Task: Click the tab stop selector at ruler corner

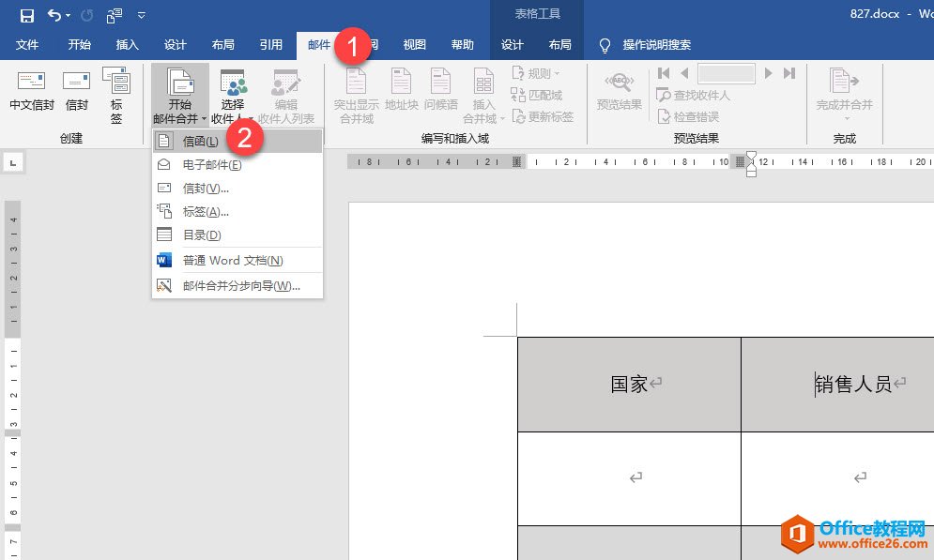Action: pyautogui.click(x=13, y=162)
